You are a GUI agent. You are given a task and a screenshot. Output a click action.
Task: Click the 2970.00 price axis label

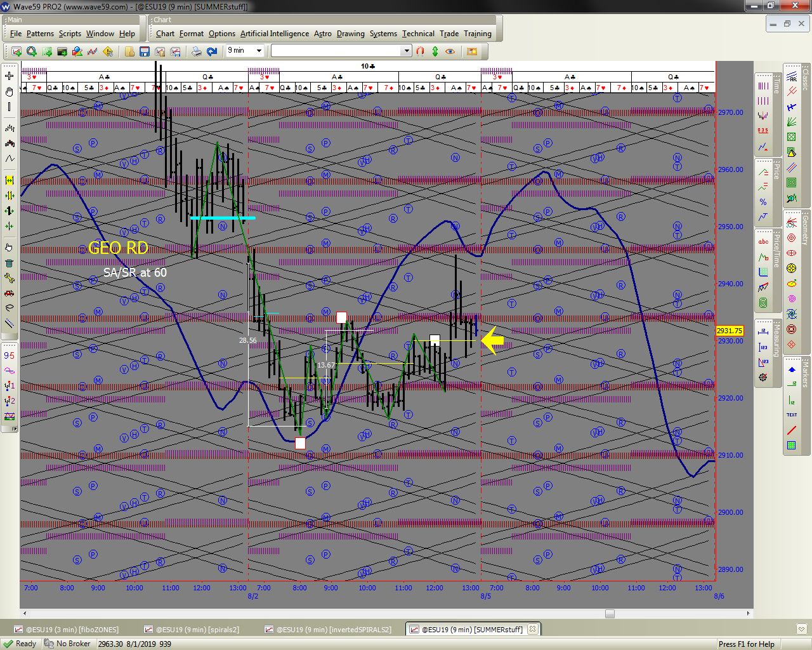click(730, 112)
